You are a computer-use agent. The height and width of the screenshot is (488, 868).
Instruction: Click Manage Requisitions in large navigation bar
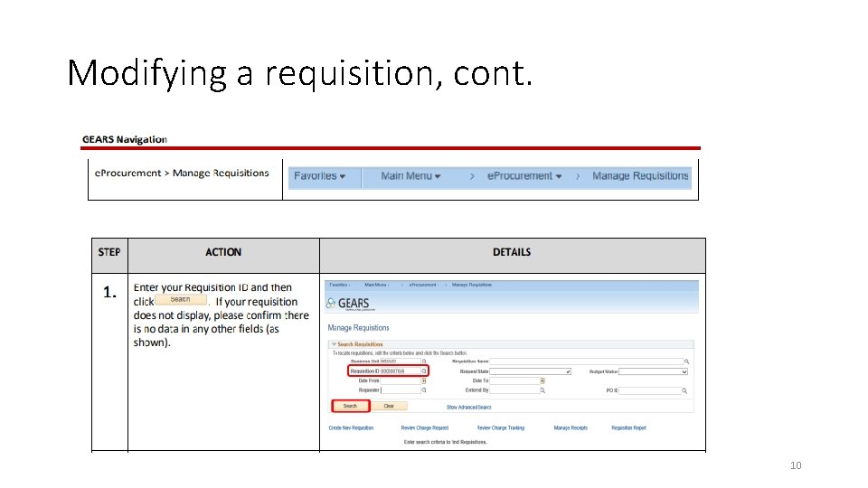point(640,176)
